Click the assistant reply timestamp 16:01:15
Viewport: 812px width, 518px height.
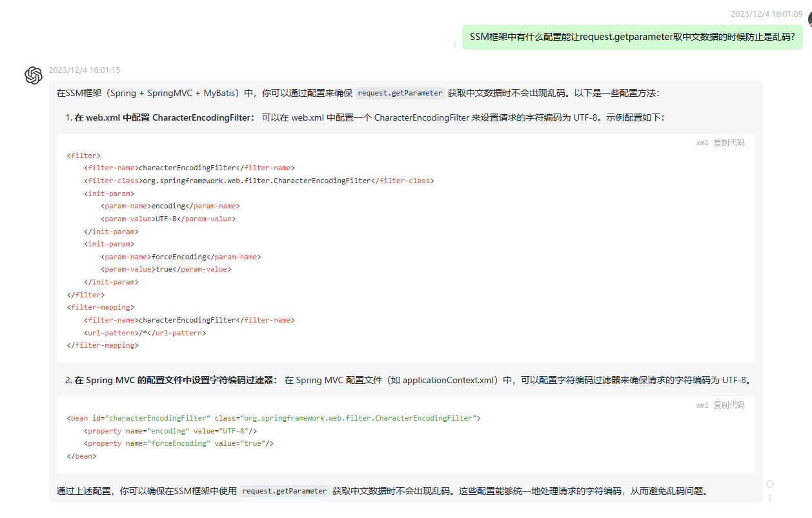pos(84,70)
